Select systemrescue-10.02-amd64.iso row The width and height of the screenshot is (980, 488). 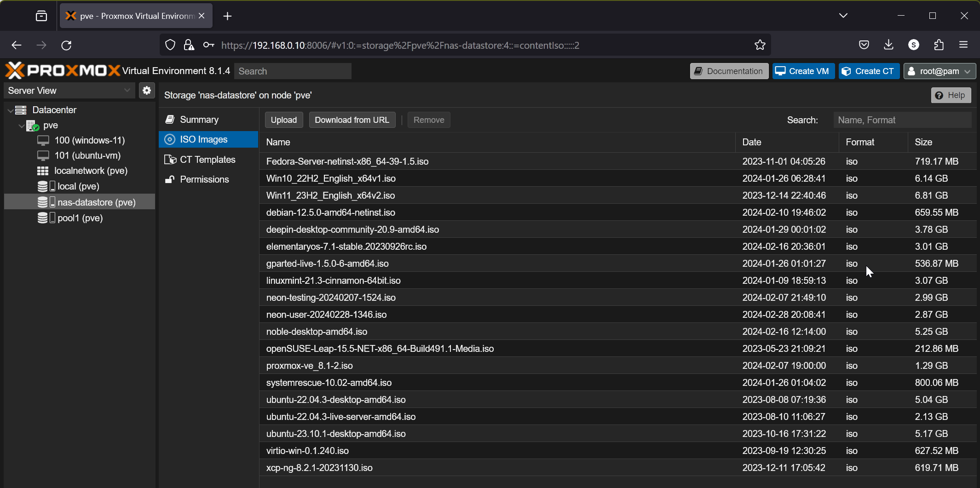click(x=618, y=383)
